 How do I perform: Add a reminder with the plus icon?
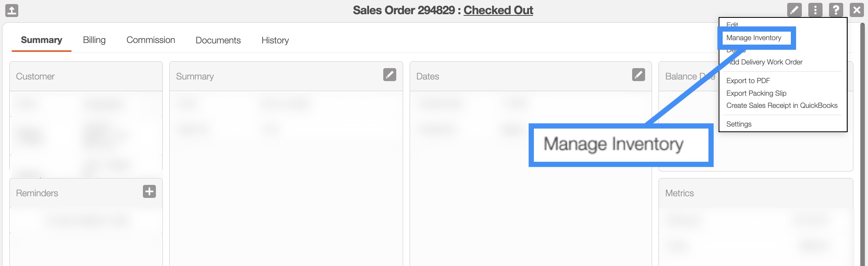pos(149,191)
